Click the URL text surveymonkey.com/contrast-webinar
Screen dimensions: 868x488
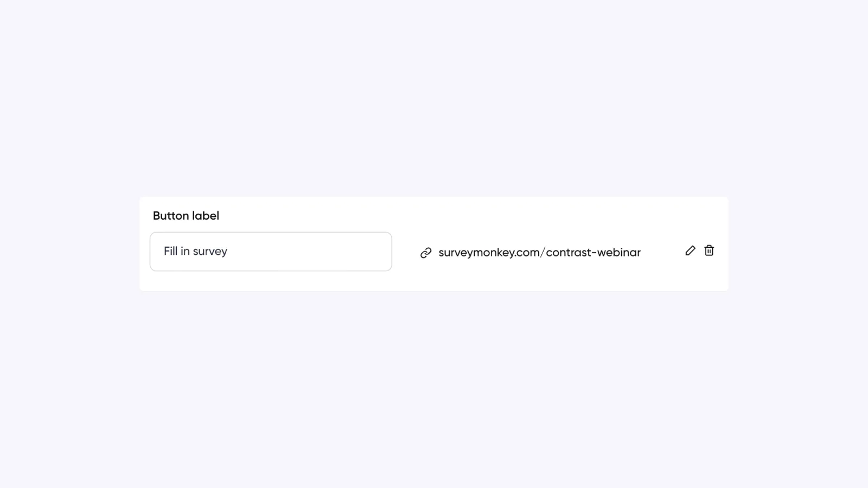point(540,252)
